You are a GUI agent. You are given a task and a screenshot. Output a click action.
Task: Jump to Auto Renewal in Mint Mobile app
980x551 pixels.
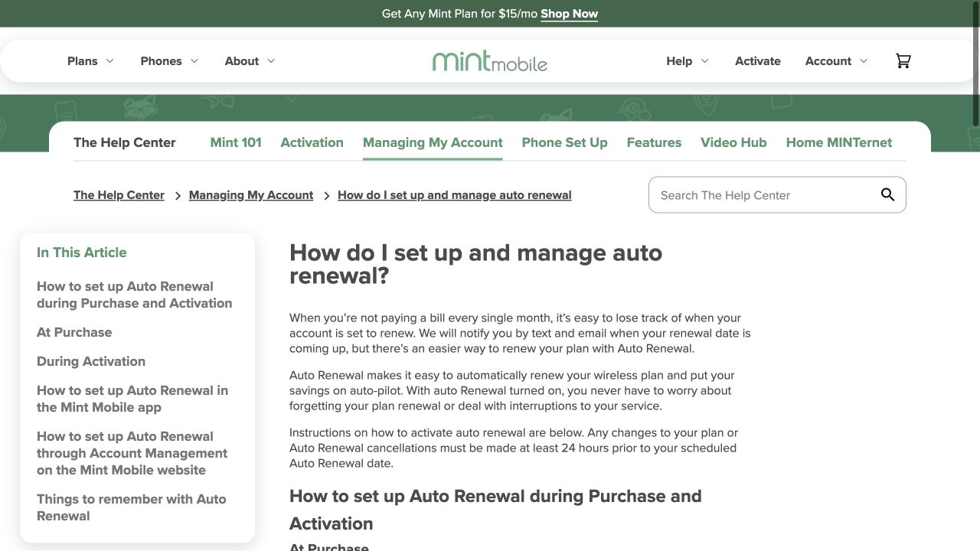coord(132,399)
